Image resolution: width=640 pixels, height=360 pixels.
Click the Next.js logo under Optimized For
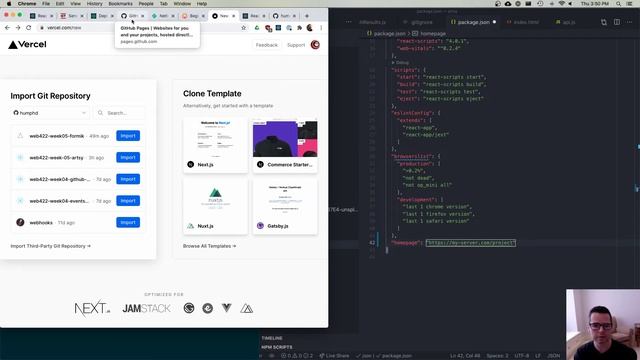[92, 309]
